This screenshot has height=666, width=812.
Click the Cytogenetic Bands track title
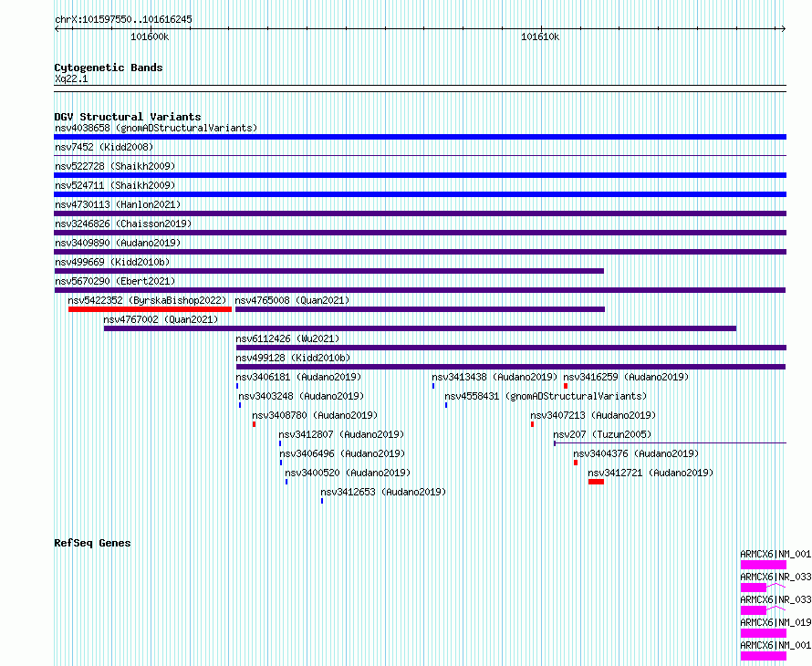click(109, 68)
